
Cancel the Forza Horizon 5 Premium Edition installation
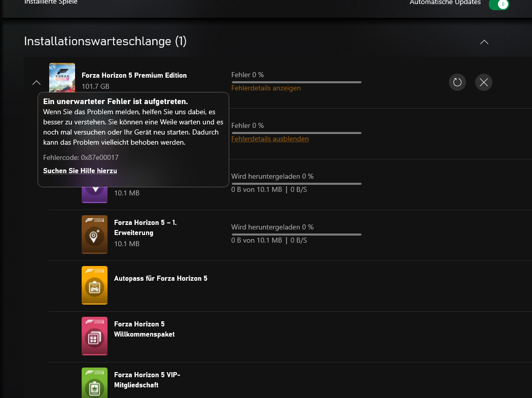(483, 82)
